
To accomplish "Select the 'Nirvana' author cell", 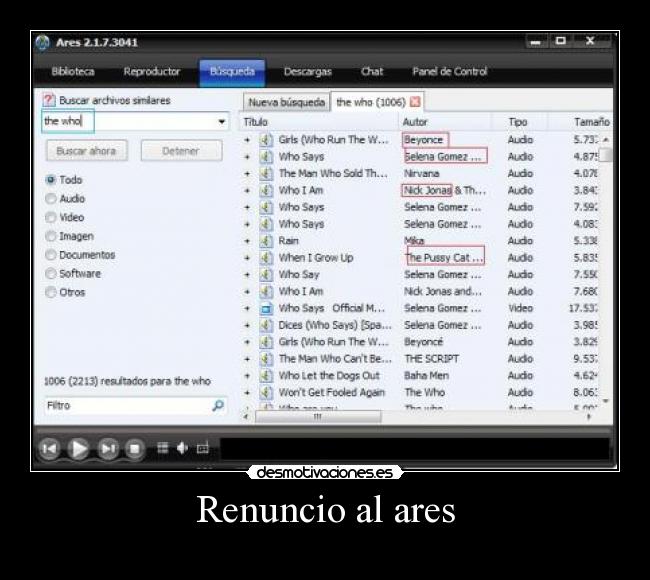I will click(x=422, y=174).
